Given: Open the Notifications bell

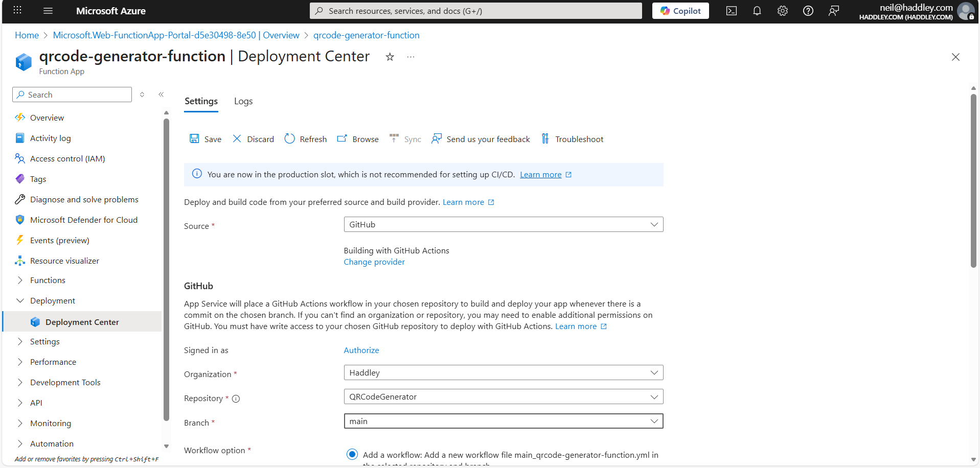Looking at the screenshot, I should (757, 10).
